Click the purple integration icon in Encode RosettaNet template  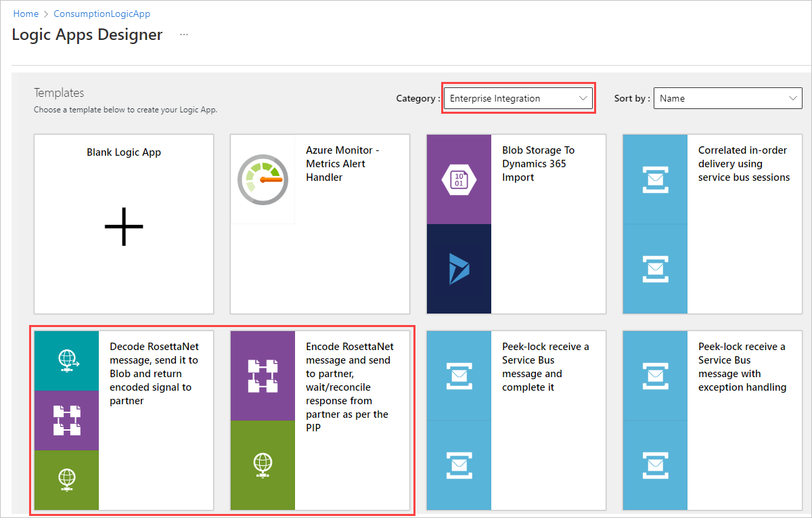click(263, 376)
